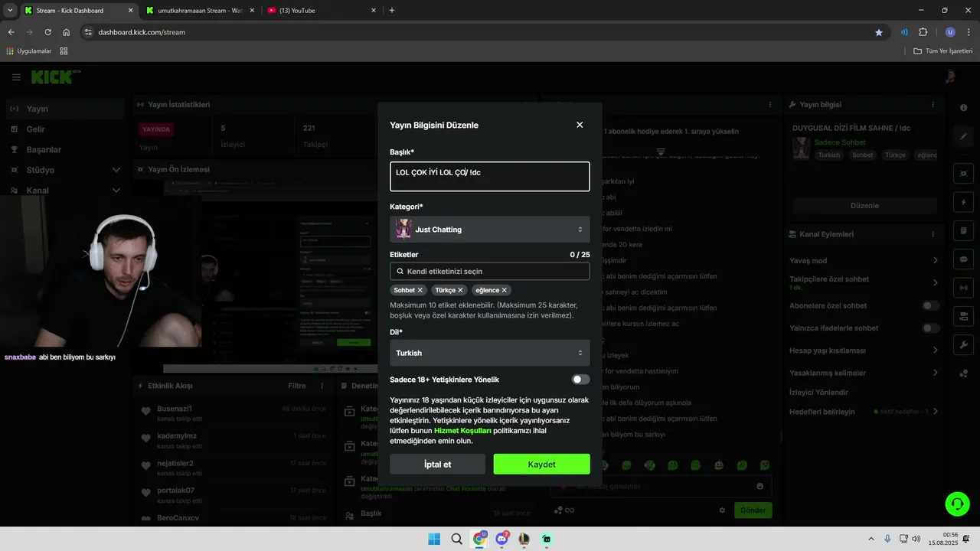Reload the page
Viewport: 980px width, 551px height.
click(47, 32)
